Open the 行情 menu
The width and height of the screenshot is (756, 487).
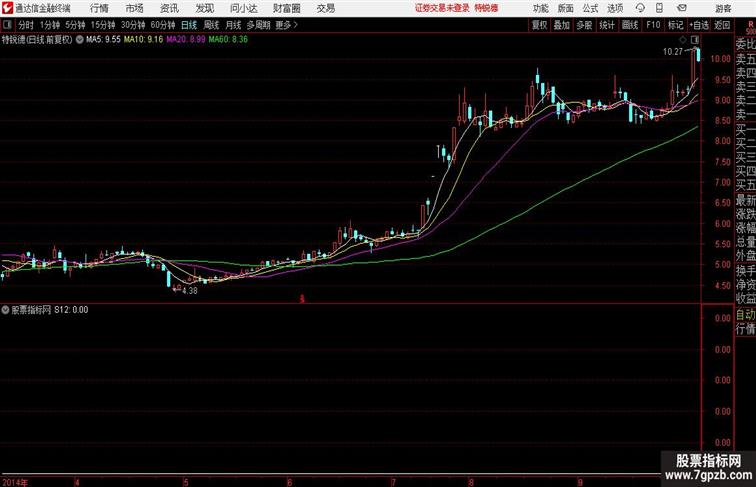click(99, 8)
